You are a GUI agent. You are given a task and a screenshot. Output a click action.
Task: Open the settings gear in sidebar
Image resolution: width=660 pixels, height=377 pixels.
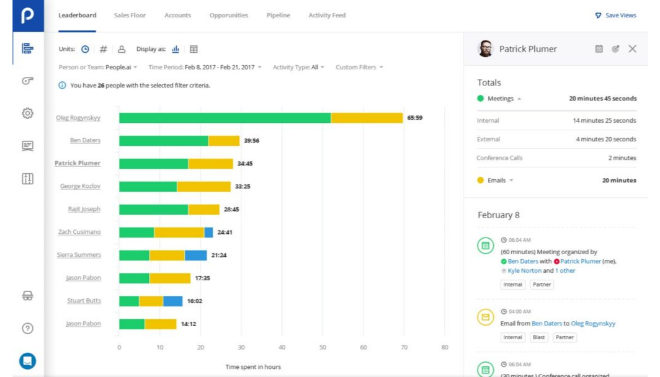click(x=27, y=113)
